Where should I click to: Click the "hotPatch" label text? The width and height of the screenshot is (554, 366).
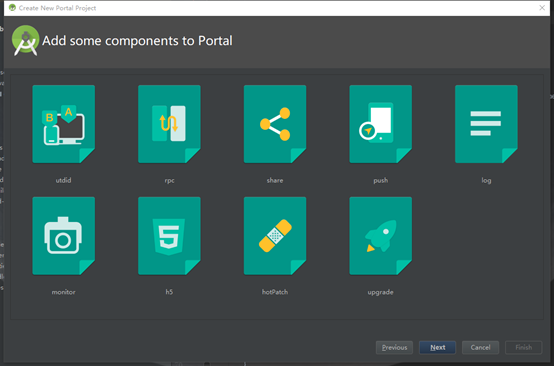[275, 292]
